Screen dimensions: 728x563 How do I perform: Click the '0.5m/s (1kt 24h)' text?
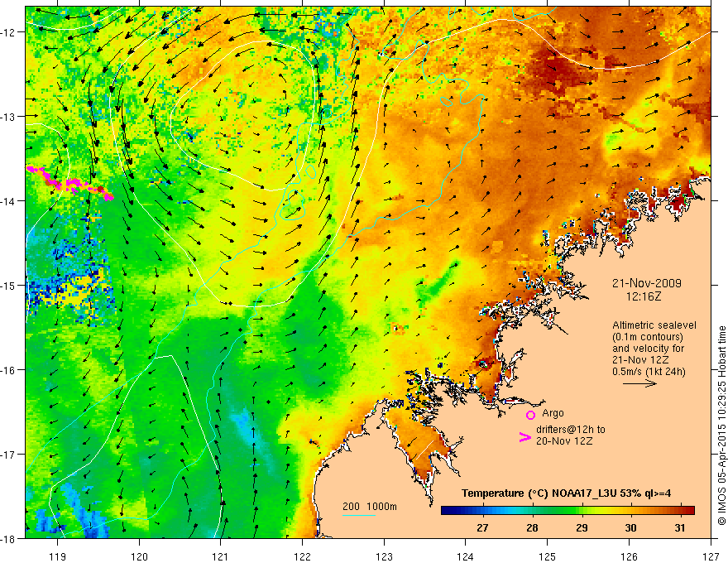tap(649, 372)
